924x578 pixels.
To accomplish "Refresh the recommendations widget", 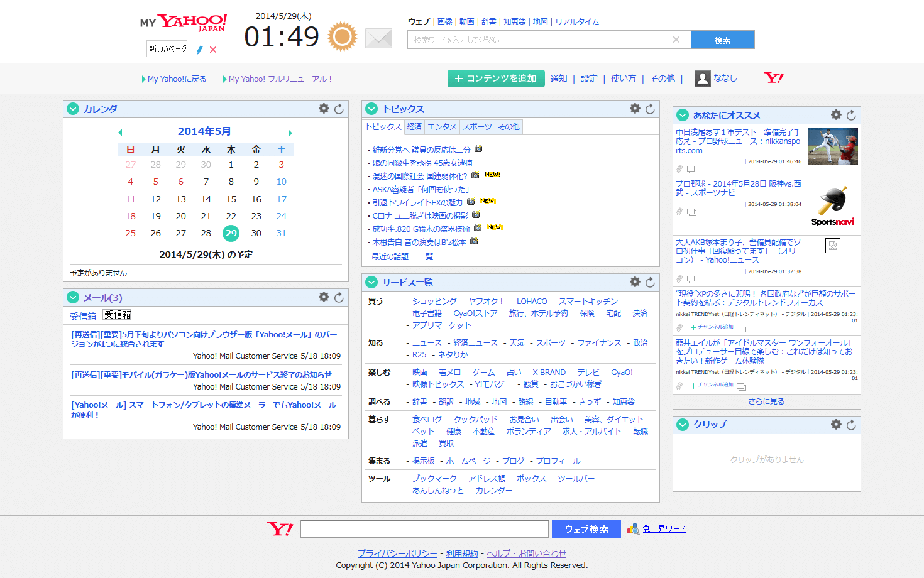I will [851, 115].
